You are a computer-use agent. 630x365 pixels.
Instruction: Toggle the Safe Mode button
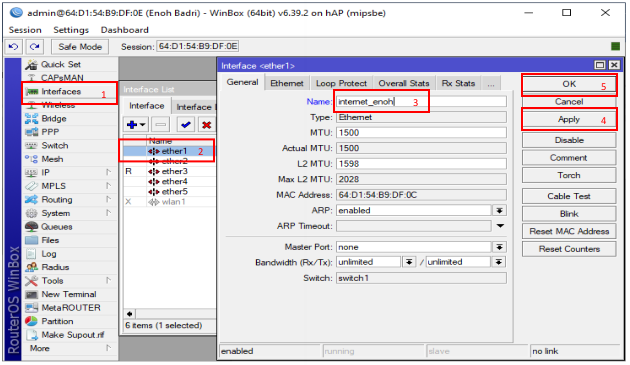[80, 47]
